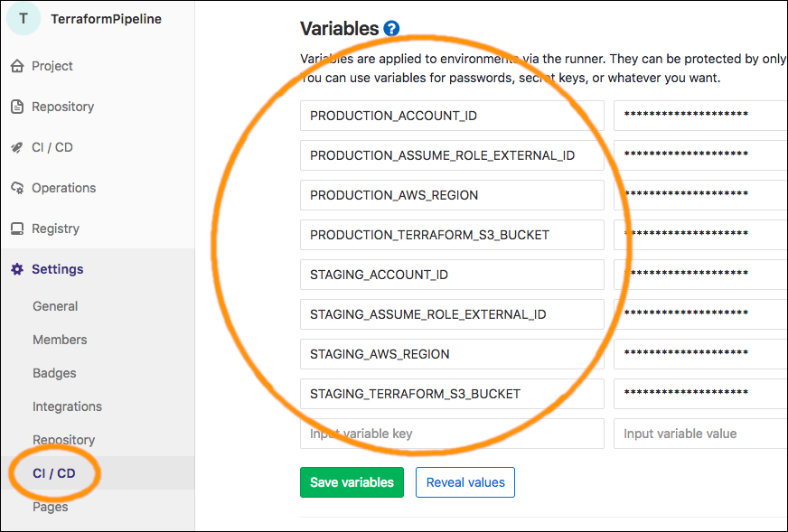The width and height of the screenshot is (788, 532).
Task: Go to Badges settings
Action: (x=54, y=373)
